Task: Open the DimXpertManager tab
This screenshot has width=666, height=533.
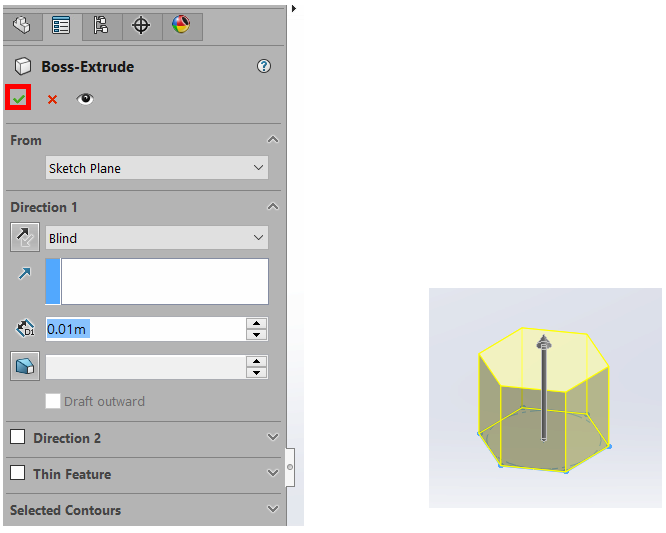Action: click(x=141, y=26)
